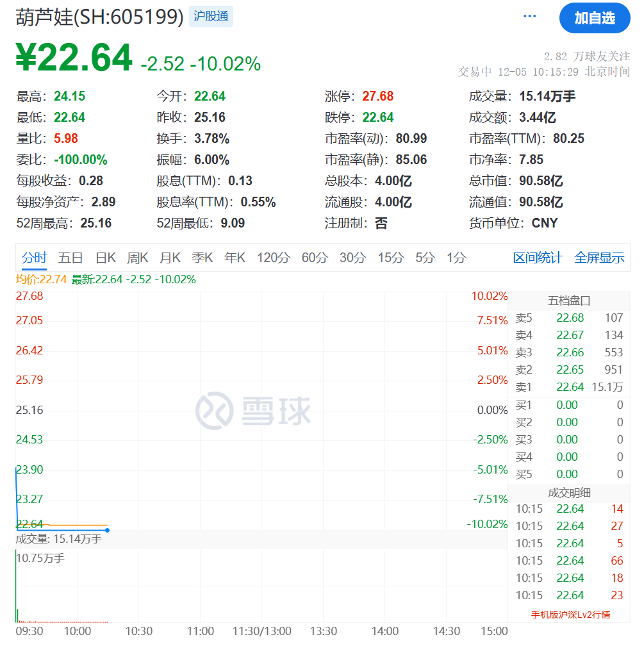Switch to the 日K chart tab
The height and width of the screenshot is (646, 644).
[x=106, y=258]
